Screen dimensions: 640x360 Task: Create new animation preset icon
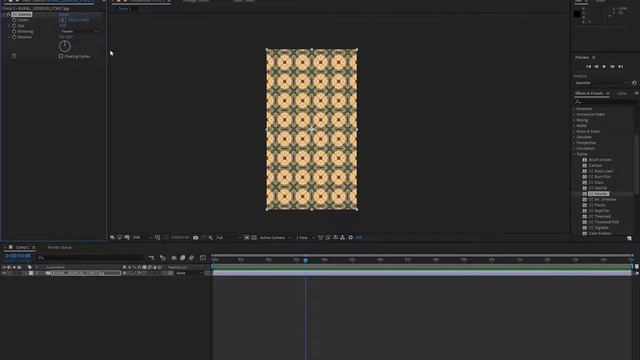(629, 238)
